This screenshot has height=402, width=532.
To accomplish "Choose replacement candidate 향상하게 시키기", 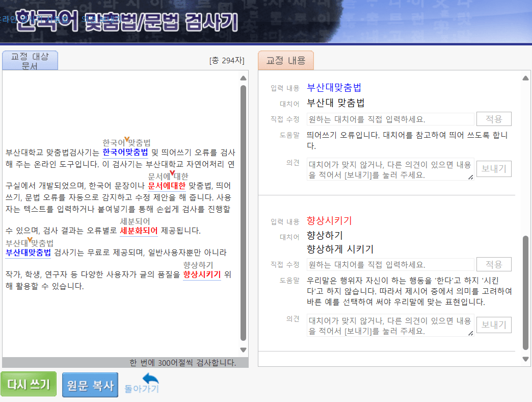I will [340, 249].
